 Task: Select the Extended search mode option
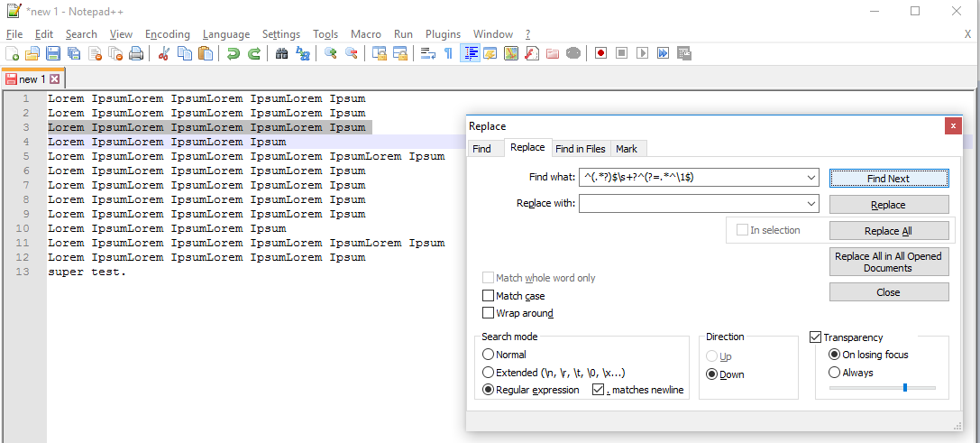tap(489, 373)
